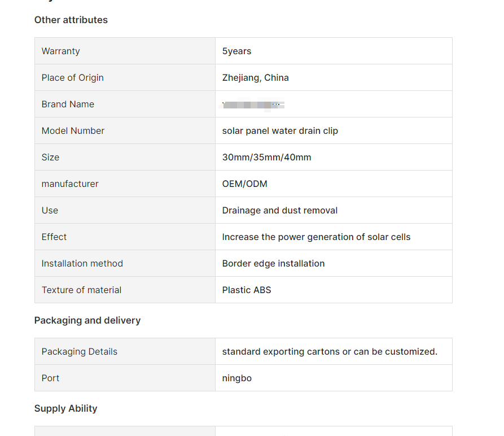
Task: Select the "Model Number" label
Action: 73,130
